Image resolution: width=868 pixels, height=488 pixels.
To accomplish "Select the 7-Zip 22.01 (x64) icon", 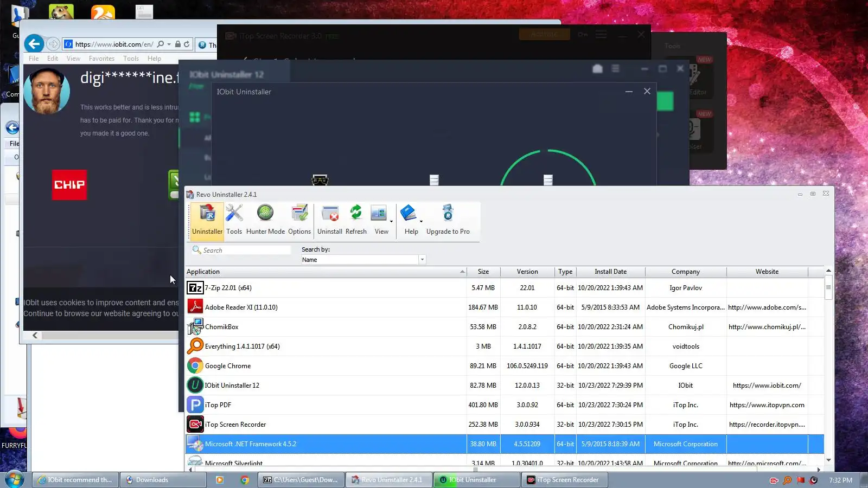I will (x=195, y=288).
